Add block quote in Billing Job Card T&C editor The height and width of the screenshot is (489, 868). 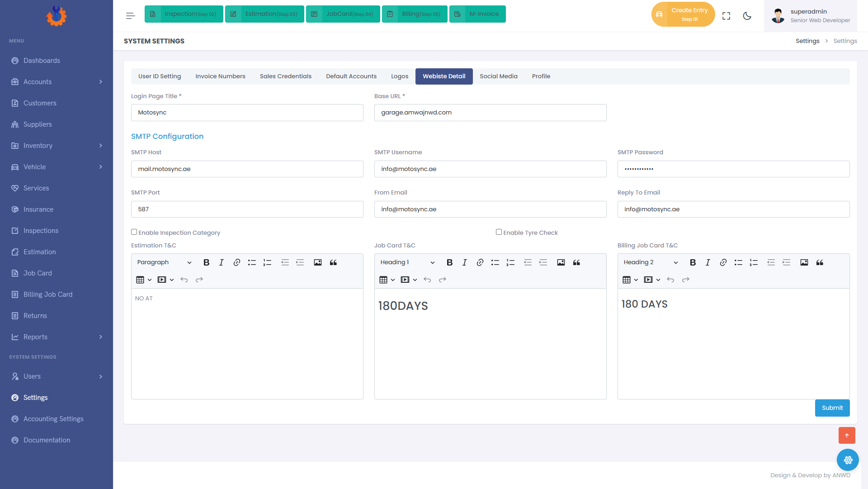point(820,262)
